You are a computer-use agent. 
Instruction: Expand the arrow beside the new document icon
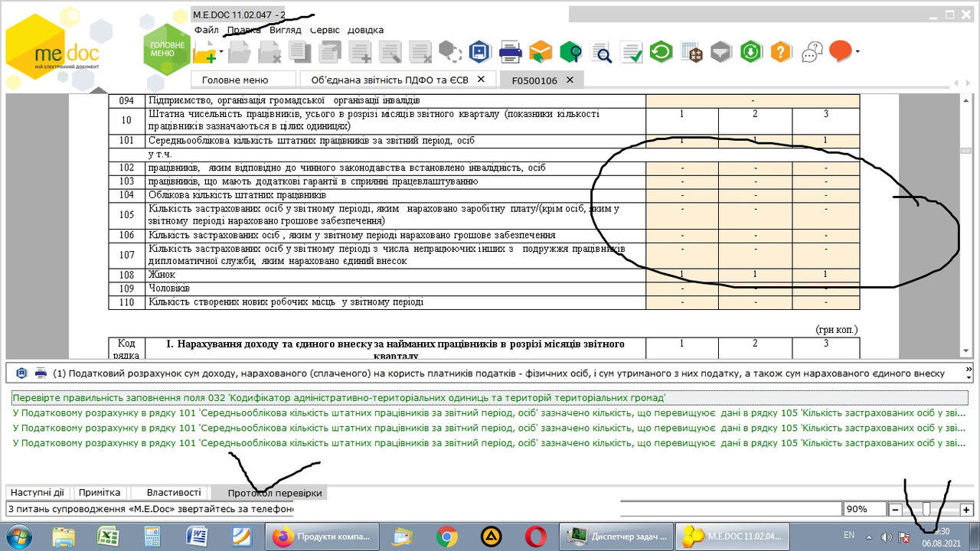221,52
